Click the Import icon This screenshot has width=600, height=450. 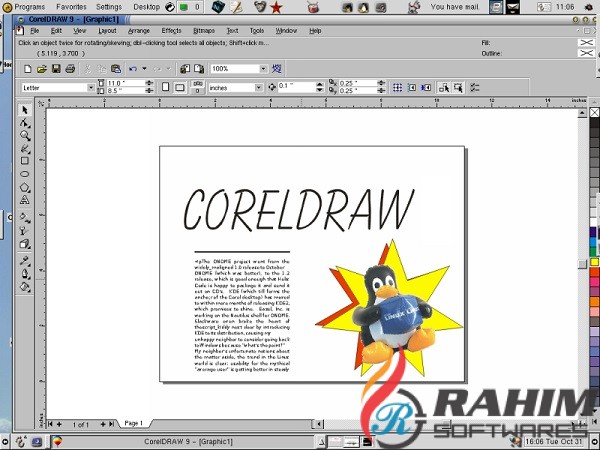pos(185,69)
